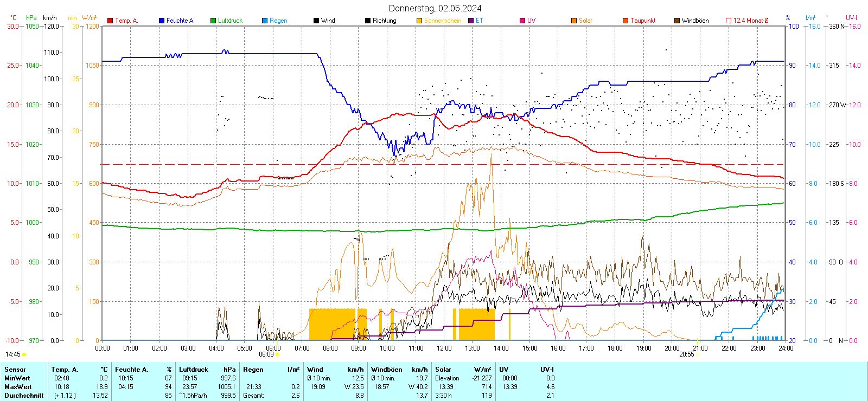Click the Taupunkt legend label

pos(643,21)
